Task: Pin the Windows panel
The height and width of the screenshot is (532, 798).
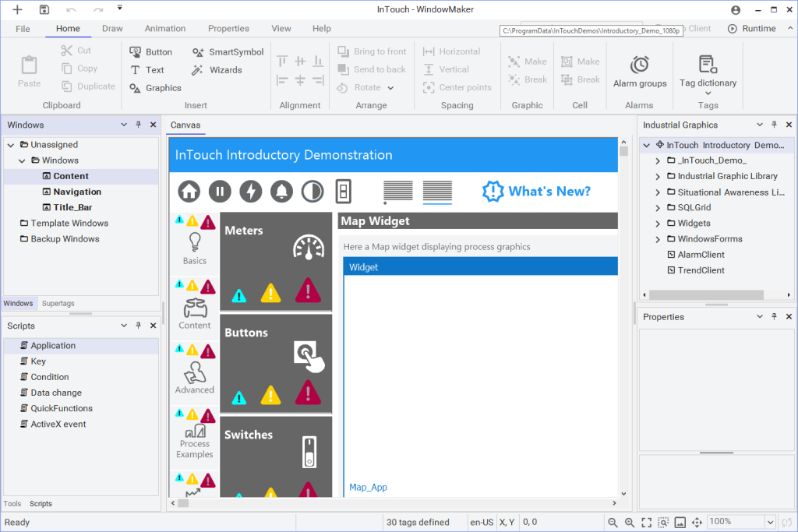Action: tap(138, 125)
